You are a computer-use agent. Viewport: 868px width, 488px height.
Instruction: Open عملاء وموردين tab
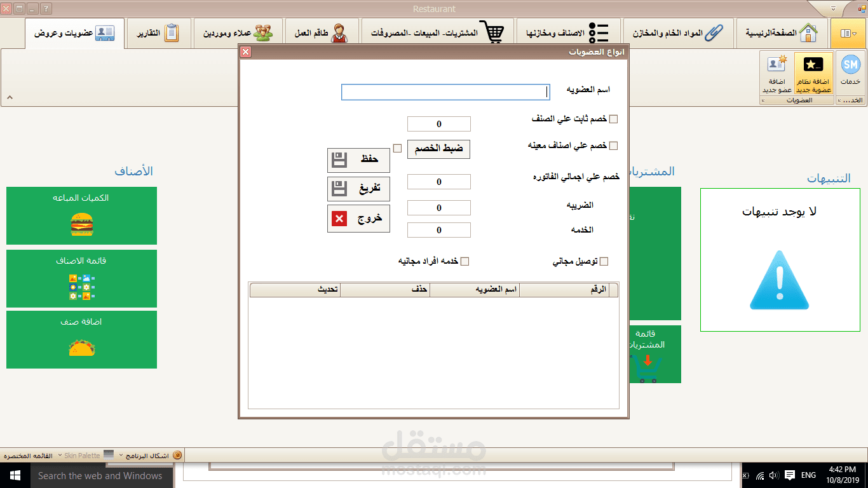[x=238, y=33]
